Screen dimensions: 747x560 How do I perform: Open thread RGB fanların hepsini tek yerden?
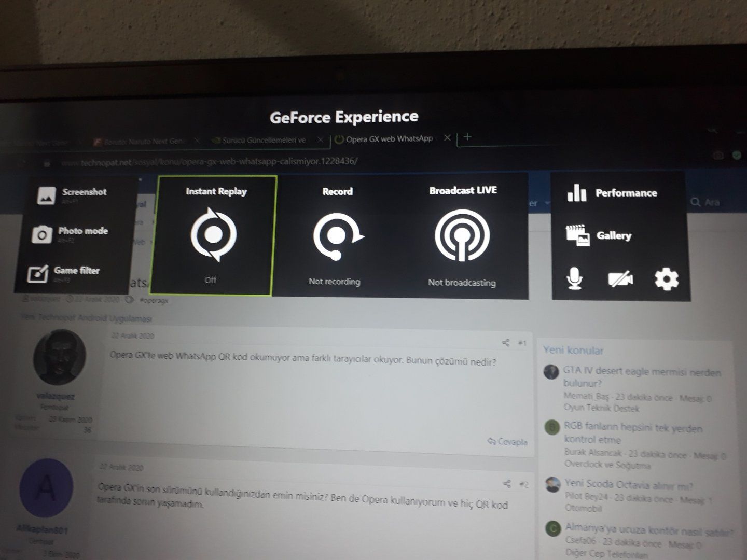(x=633, y=434)
